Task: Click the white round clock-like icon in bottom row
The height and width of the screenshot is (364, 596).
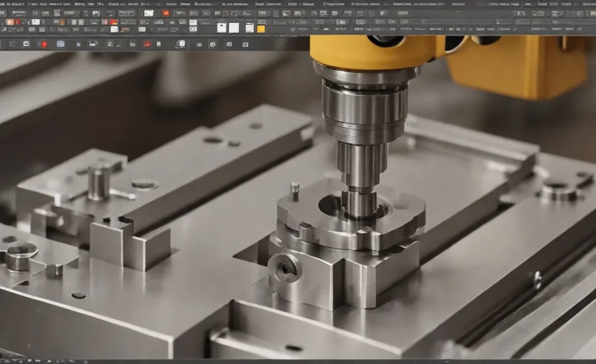Action: (182, 44)
